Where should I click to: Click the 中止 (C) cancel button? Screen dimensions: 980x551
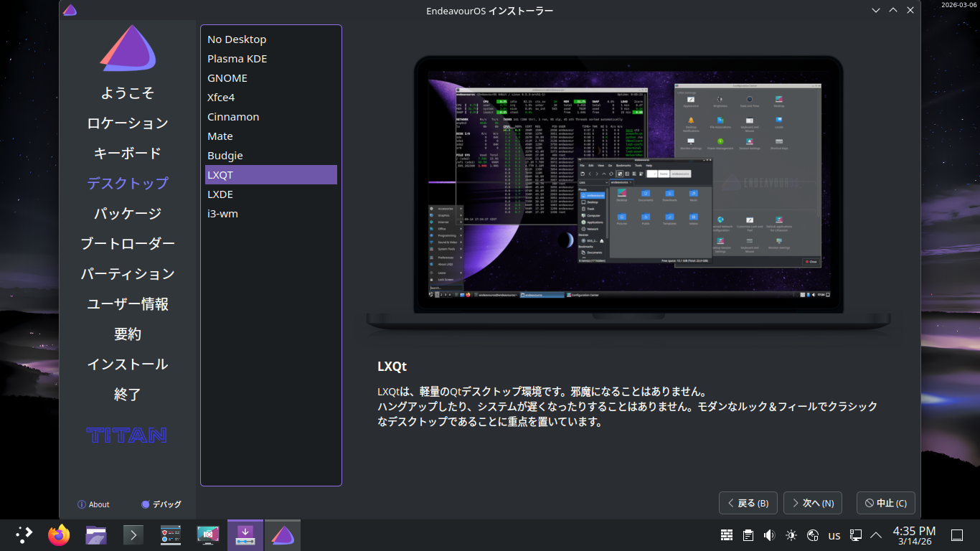[x=885, y=503]
